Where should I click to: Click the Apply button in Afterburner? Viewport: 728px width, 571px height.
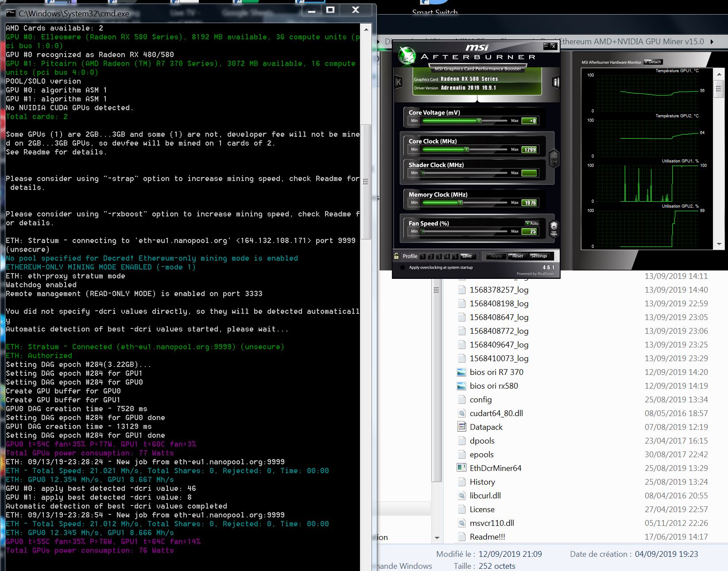(496, 256)
